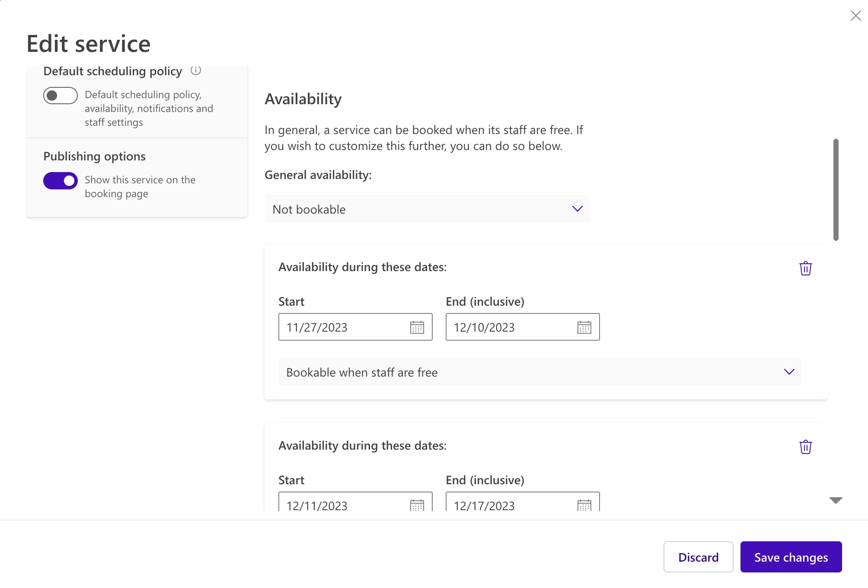Screen dimensions: 868x588
Task: Close the Edit service dialog
Action: click(x=856, y=16)
